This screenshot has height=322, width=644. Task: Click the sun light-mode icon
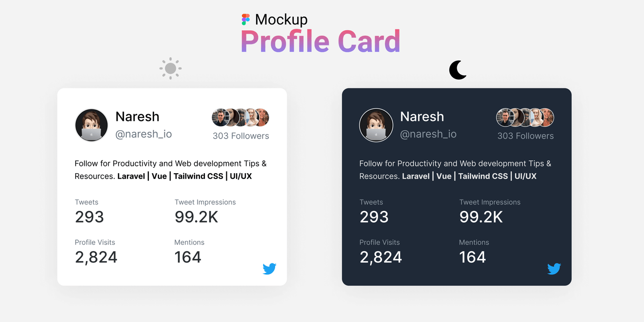tap(170, 69)
